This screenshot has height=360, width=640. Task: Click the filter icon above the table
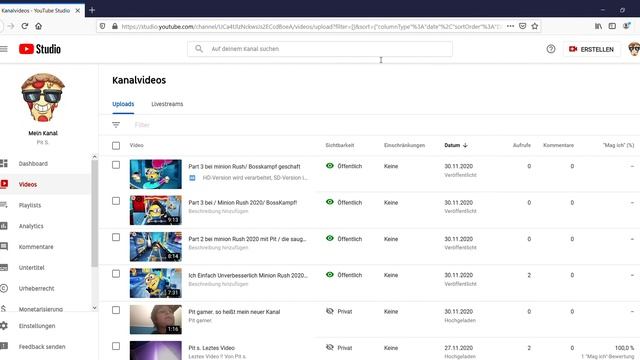pos(116,125)
